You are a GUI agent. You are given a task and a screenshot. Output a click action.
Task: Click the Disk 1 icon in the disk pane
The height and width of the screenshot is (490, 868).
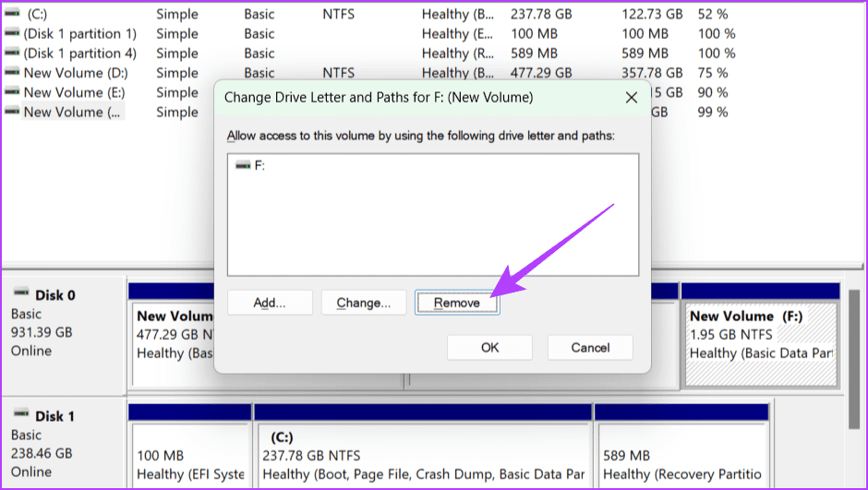[19, 415]
